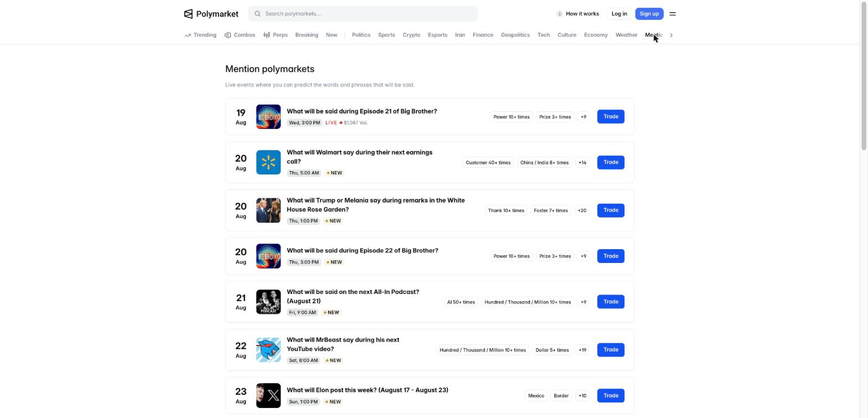The width and height of the screenshot is (868, 418).
Task: Open MrBeast YouTube video market title
Action: click(343, 344)
